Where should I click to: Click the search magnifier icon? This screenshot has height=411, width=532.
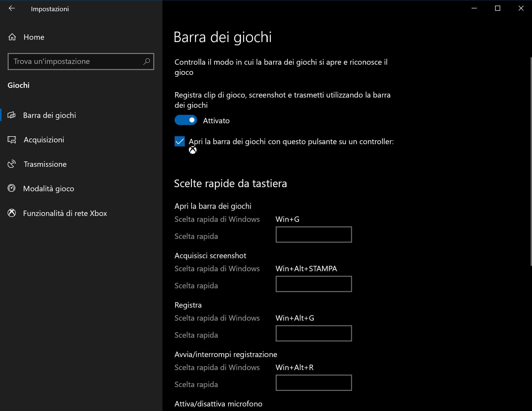click(x=146, y=61)
